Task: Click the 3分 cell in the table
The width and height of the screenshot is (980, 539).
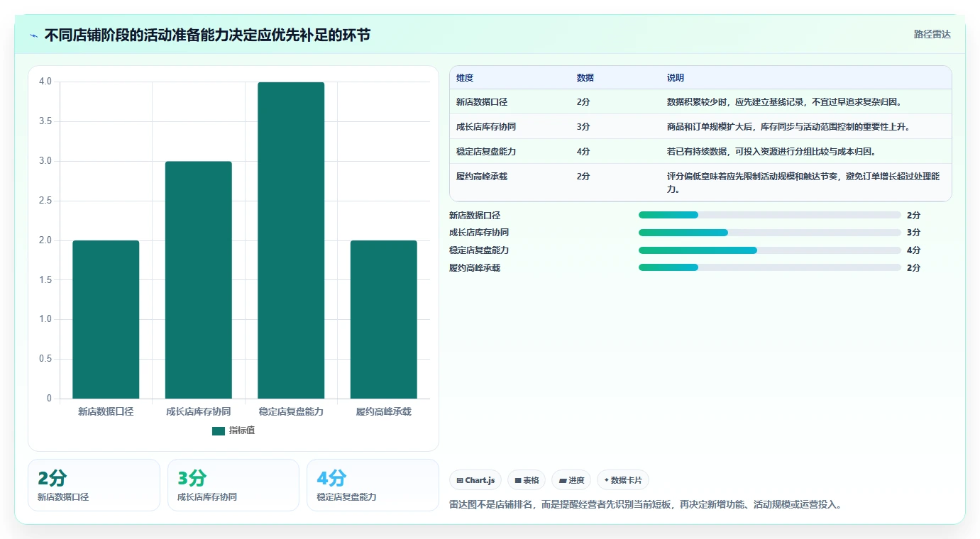Action: coord(583,127)
